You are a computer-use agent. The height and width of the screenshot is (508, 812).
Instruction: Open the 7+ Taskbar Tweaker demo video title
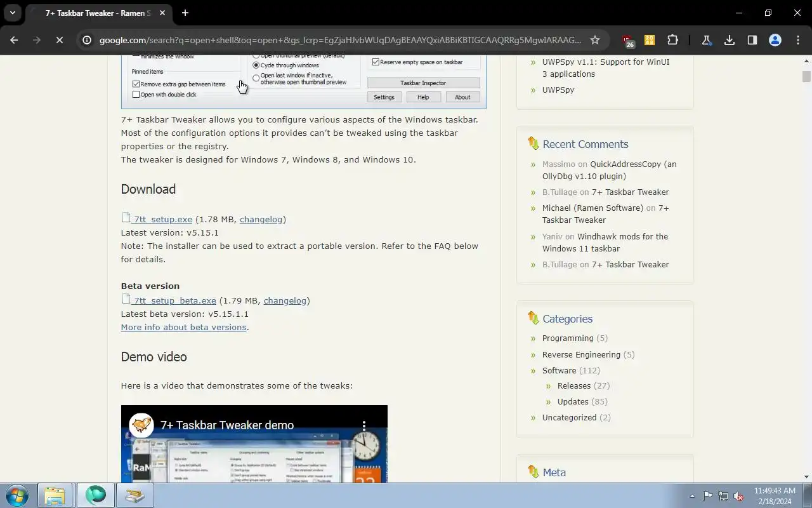(227, 425)
